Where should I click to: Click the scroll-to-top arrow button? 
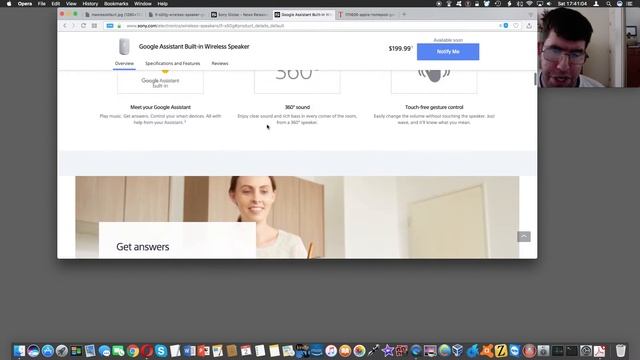click(x=524, y=237)
